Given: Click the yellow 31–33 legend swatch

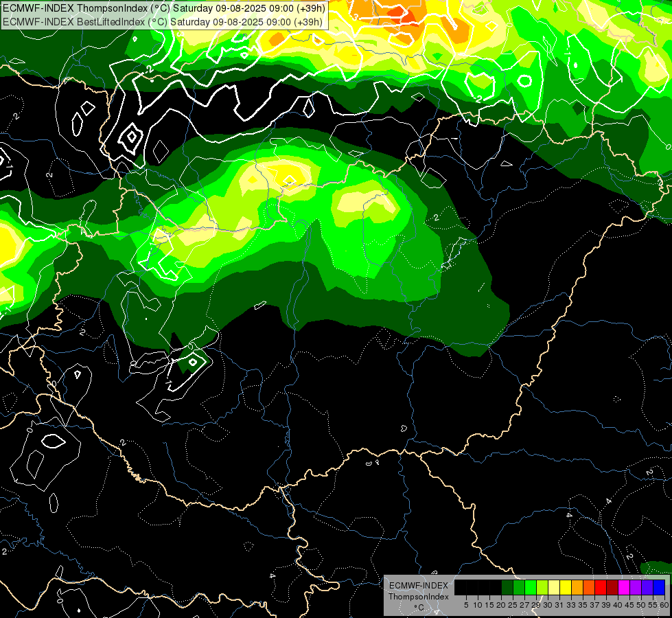Looking at the screenshot, I should click(x=566, y=587).
